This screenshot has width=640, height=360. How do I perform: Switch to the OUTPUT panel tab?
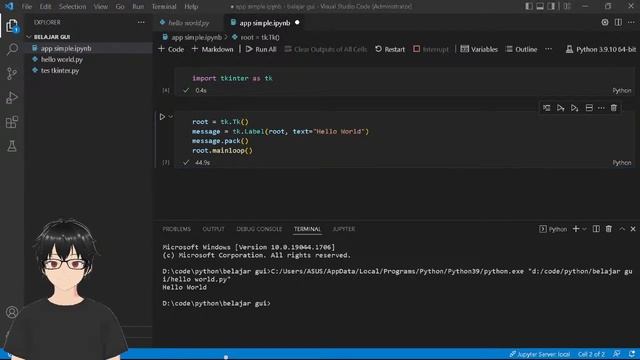[x=213, y=229]
